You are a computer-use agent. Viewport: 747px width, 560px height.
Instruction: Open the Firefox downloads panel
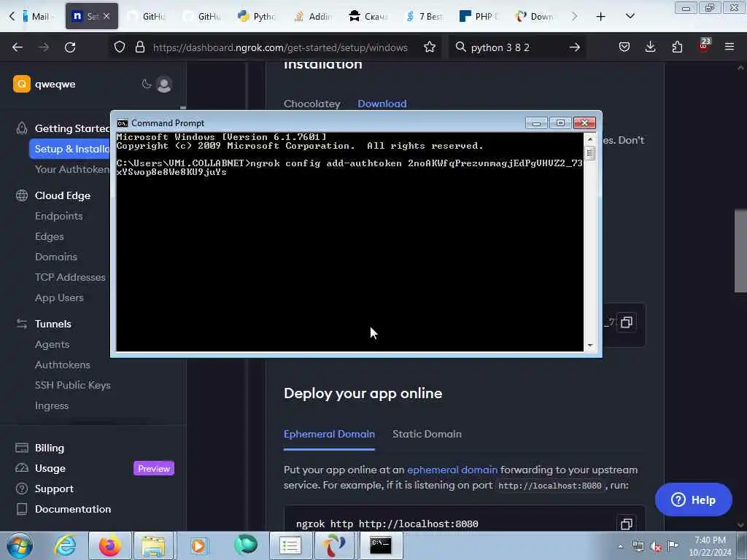pyautogui.click(x=650, y=47)
